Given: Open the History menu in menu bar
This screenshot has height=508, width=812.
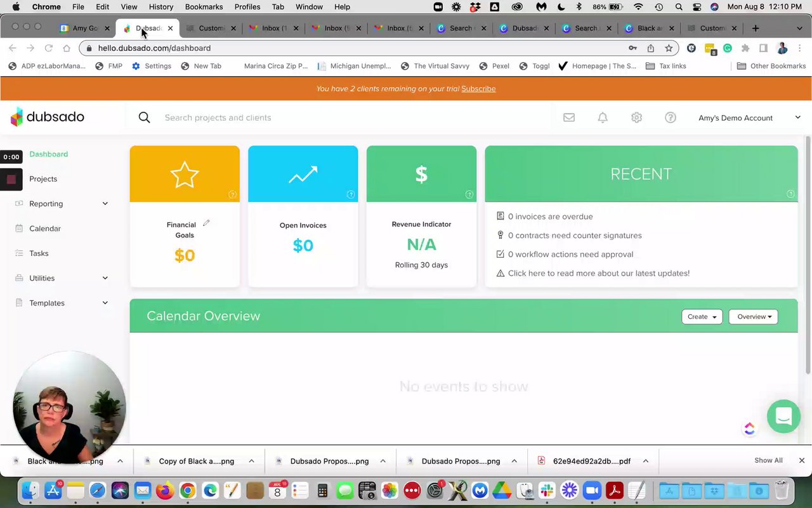Looking at the screenshot, I should (x=160, y=7).
